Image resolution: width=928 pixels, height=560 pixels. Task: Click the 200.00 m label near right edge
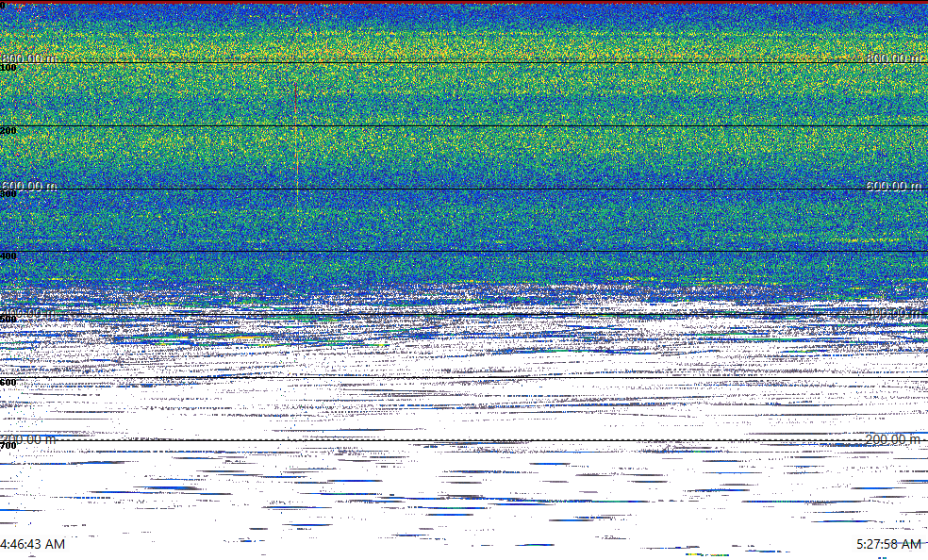pyautogui.click(x=893, y=438)
